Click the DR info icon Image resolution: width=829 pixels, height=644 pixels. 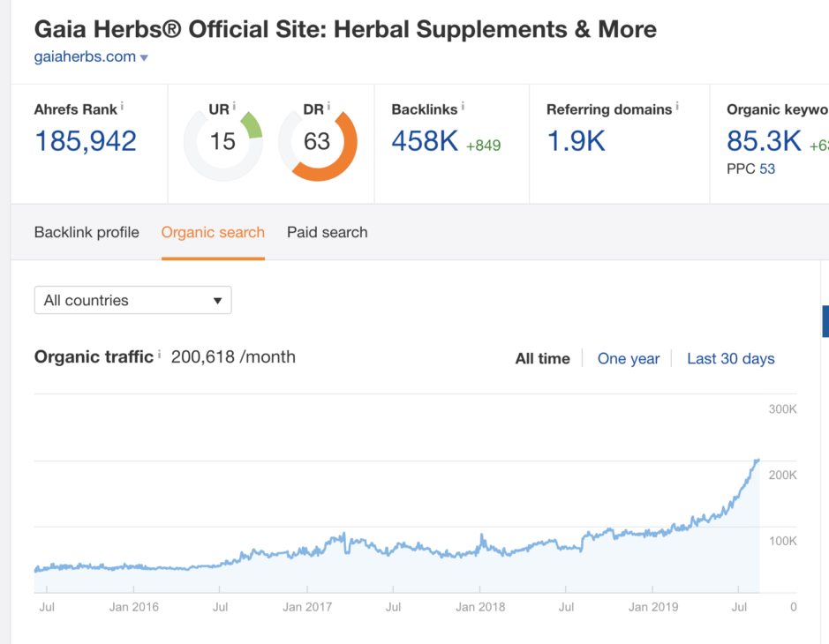coord(328,106)
